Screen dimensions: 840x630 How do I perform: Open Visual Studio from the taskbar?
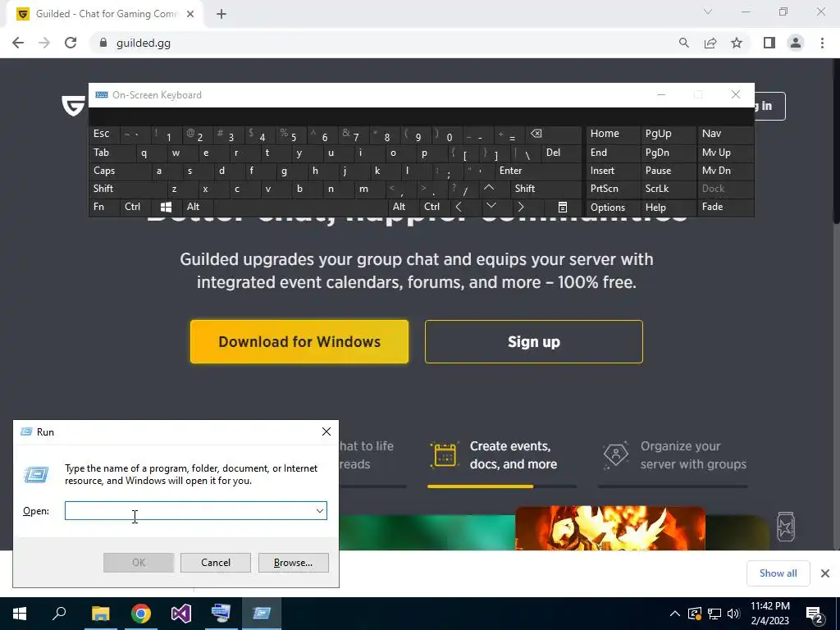[181, 614]
